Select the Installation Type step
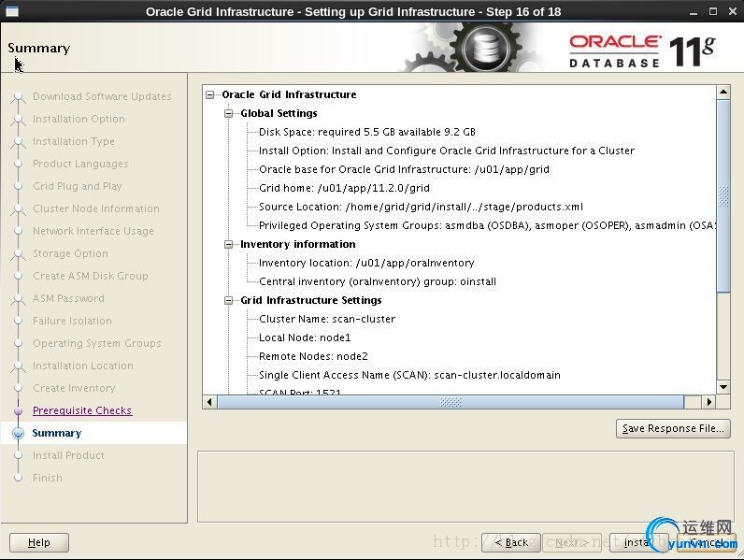 (x=74, y=141)
